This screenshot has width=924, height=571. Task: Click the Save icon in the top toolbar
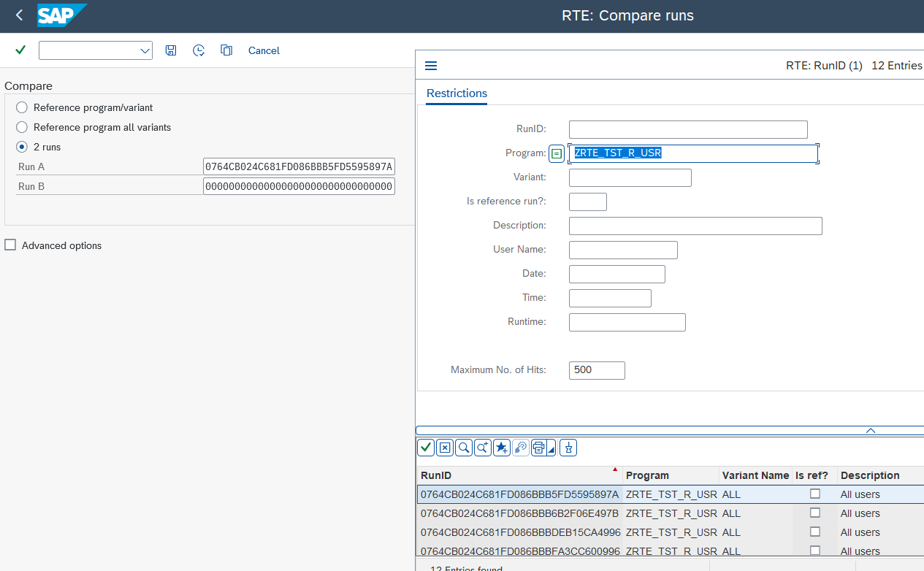[x=171, y=50]
